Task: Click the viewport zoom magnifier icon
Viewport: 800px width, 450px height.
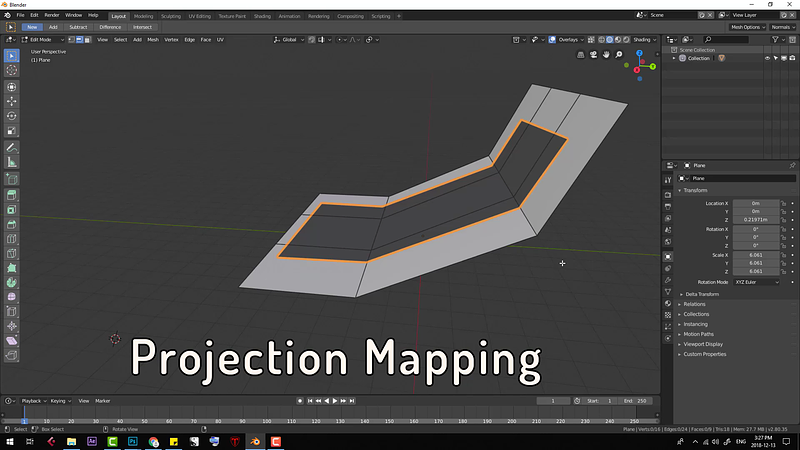Action: [x=619, y=55]
